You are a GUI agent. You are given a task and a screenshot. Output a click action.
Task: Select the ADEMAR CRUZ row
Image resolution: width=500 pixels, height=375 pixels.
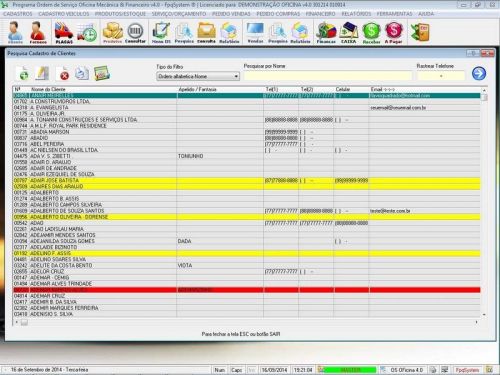tap(247, 296)
